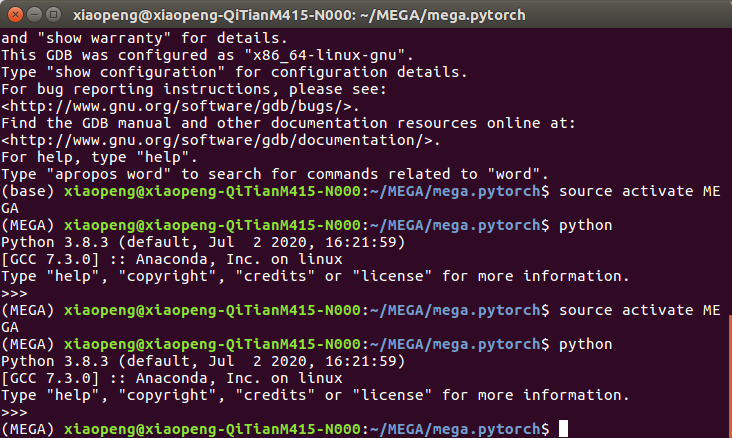The height and width of the screenshot is (438, 732).
Task: Click the first '>>>' Python prompt
Action: coord(14,294)
